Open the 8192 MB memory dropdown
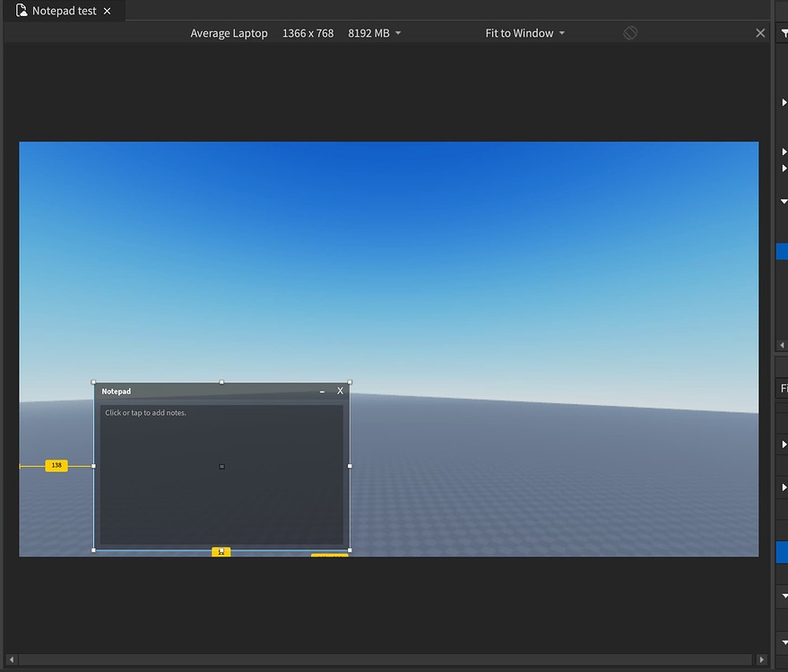The image size is (788, 672). [375, 32]
